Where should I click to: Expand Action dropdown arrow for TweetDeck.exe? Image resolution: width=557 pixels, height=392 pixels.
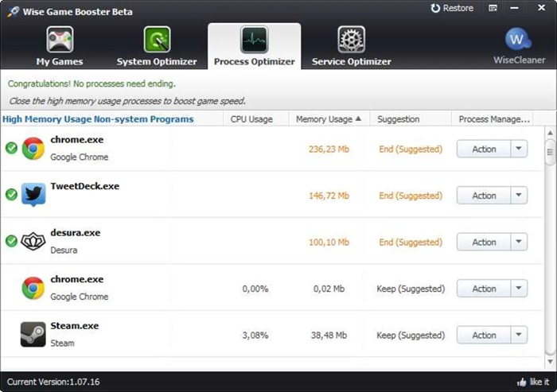click(519, 196)
